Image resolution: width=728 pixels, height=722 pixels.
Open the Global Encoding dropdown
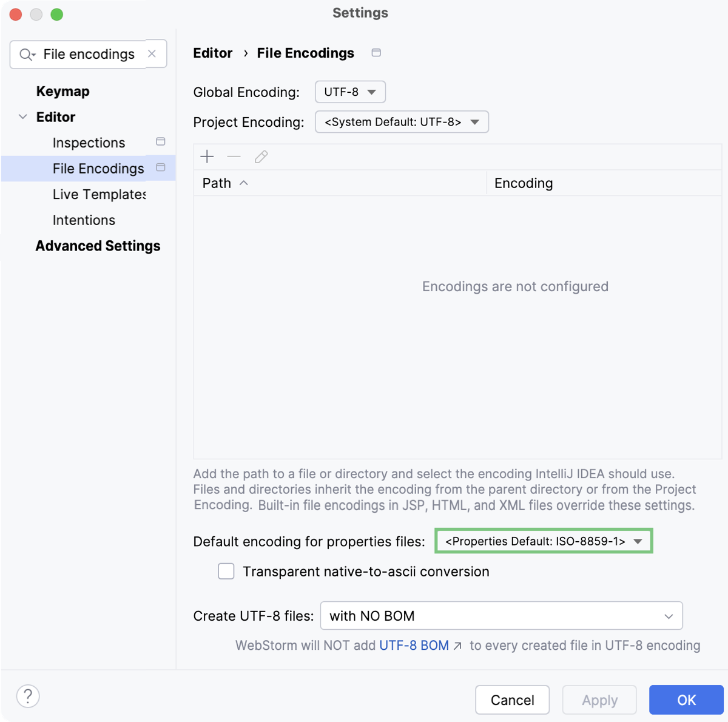click(350, 92)
